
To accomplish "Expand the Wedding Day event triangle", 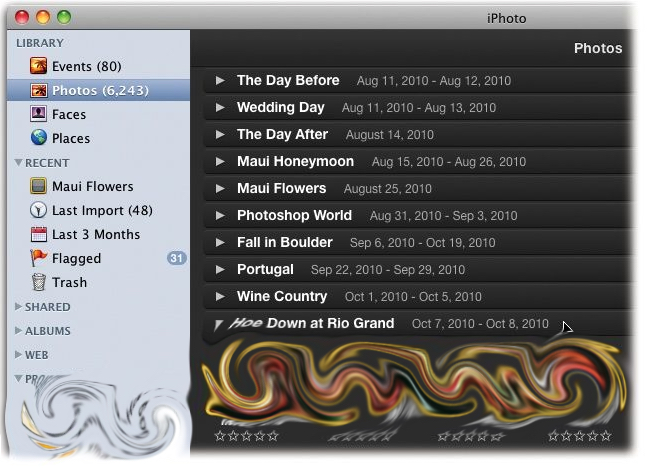I will [x=220, y=107].
